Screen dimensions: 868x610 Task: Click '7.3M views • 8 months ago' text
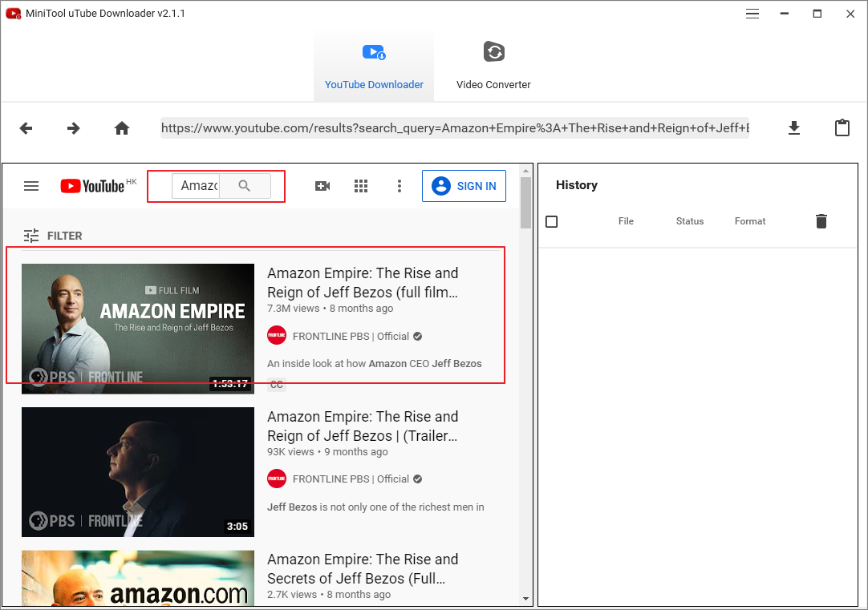click(x=330, y=309)
